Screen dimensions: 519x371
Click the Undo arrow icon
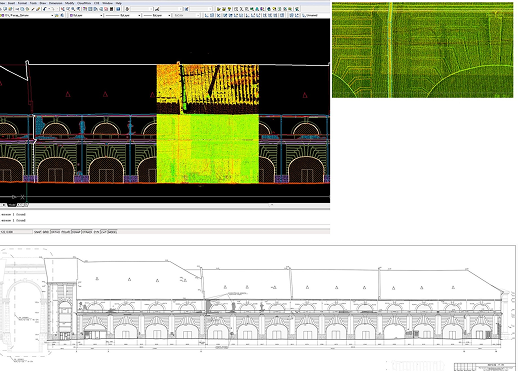click(44, 9)
